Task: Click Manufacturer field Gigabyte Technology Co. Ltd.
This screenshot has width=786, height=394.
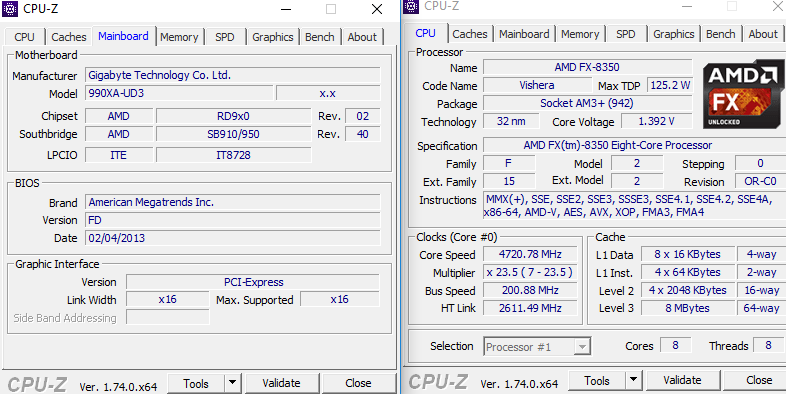Action: pos(233,75)
